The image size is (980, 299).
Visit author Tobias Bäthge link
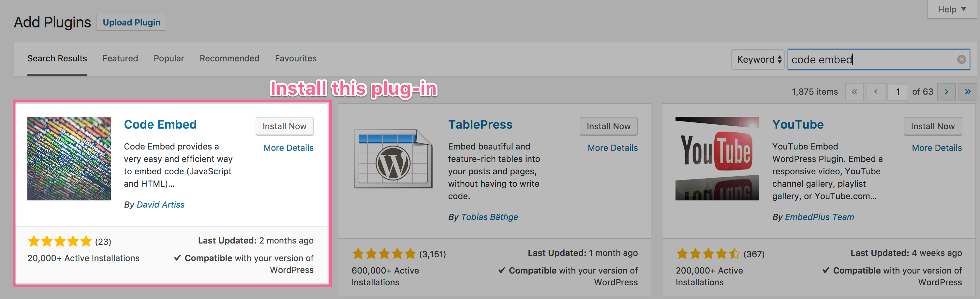(490, 217)
